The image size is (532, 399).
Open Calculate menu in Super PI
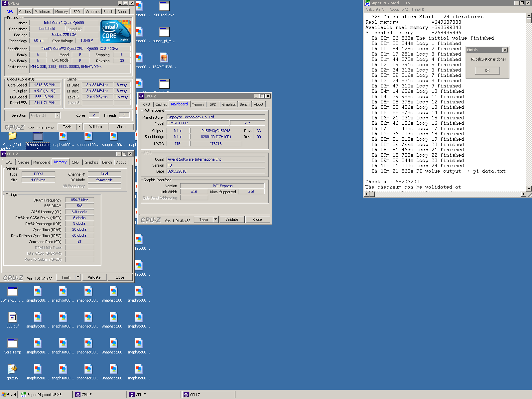[375, 9]
